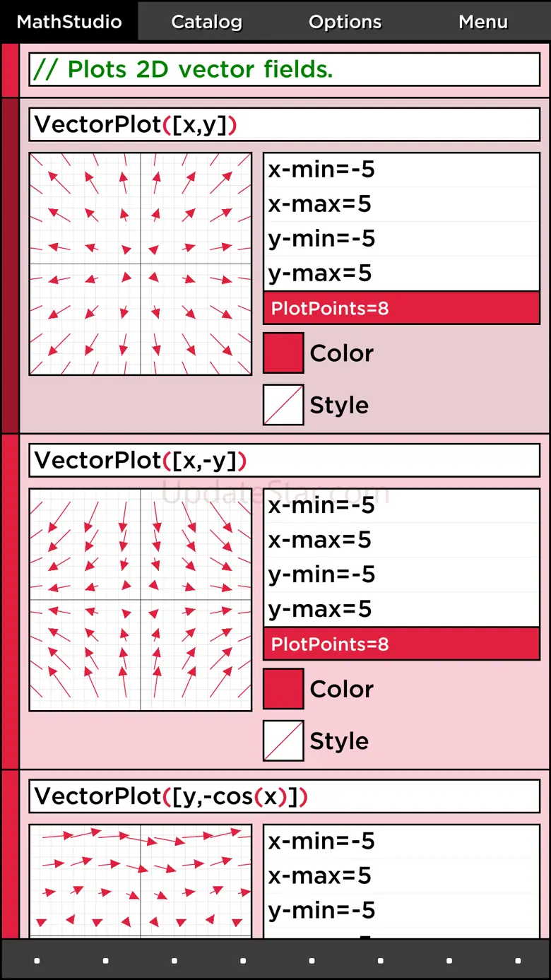Image resolution: width=551 pixels, height=980 pixels.
Task: Select the VectorPlot([y,-cos(x)]) entry field
Action: tap(284, 796)
